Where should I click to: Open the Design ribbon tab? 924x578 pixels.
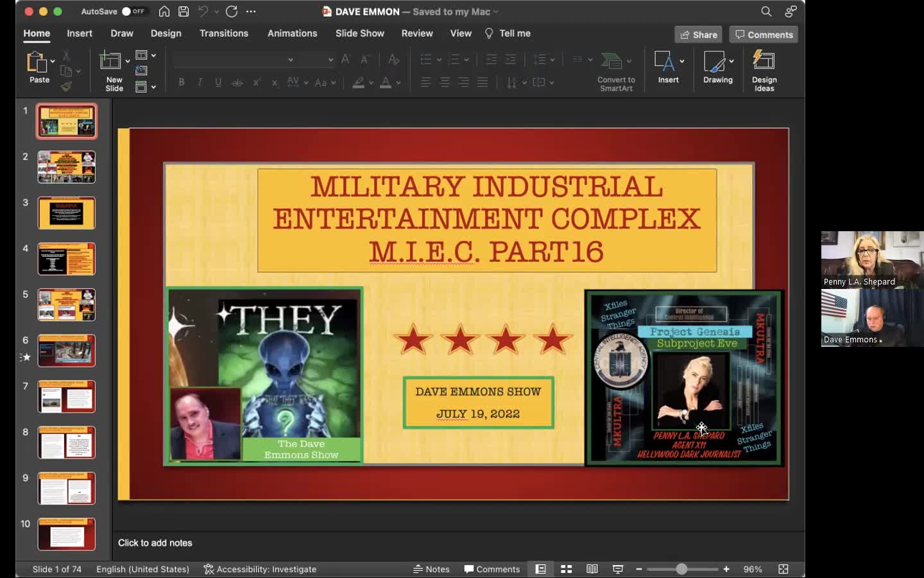[166, 33]
